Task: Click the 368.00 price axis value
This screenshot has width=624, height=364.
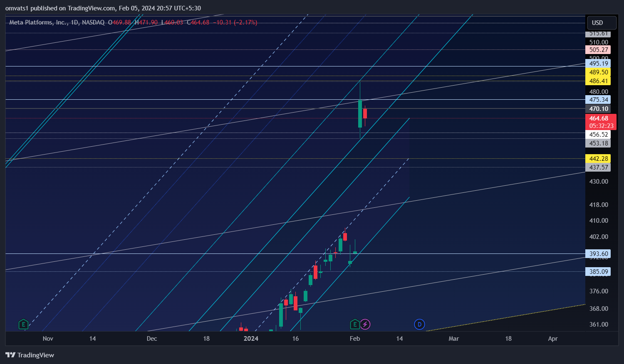Action: [599, 309]
